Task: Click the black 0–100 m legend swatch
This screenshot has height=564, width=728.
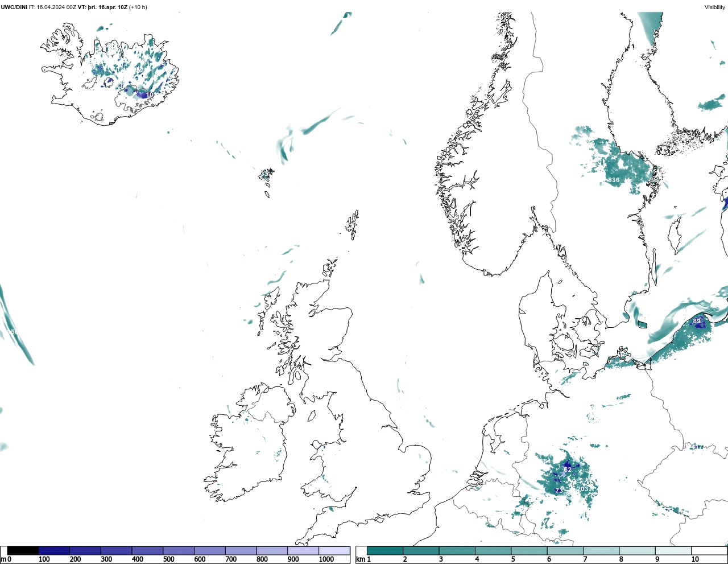Action: click(23, 551)
